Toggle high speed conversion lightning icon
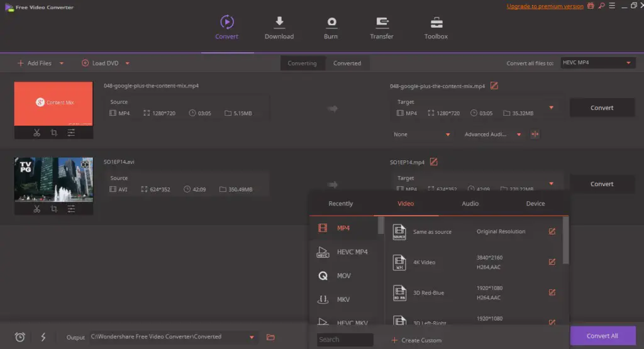The width and height of the screenshot is (644, 349). 43,337
